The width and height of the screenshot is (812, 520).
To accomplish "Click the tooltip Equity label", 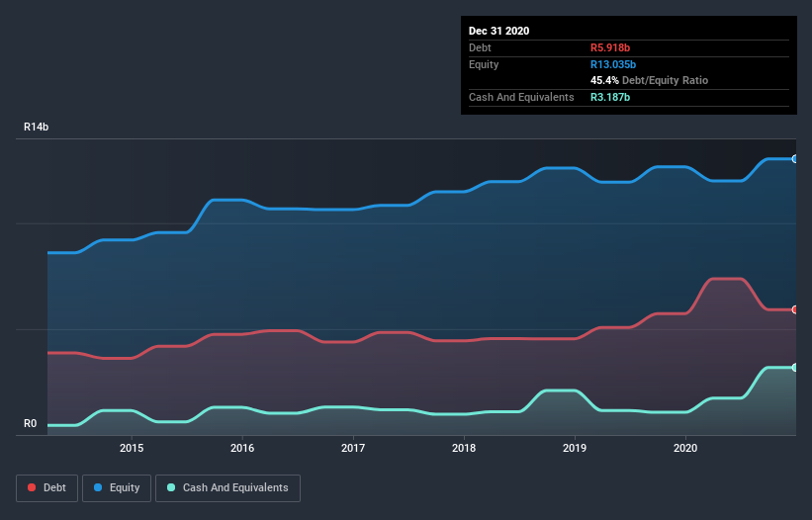I will pyautogui.click(x=484, y=64).
